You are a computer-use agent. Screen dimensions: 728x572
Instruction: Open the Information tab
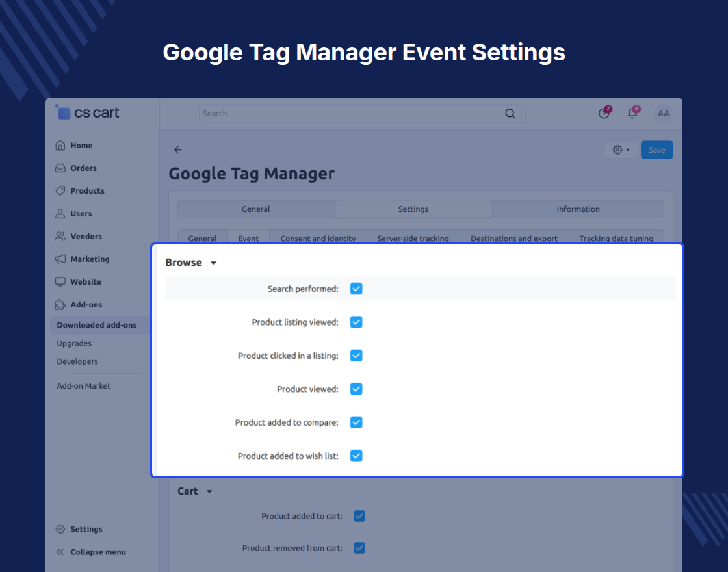tap(578, 209)
